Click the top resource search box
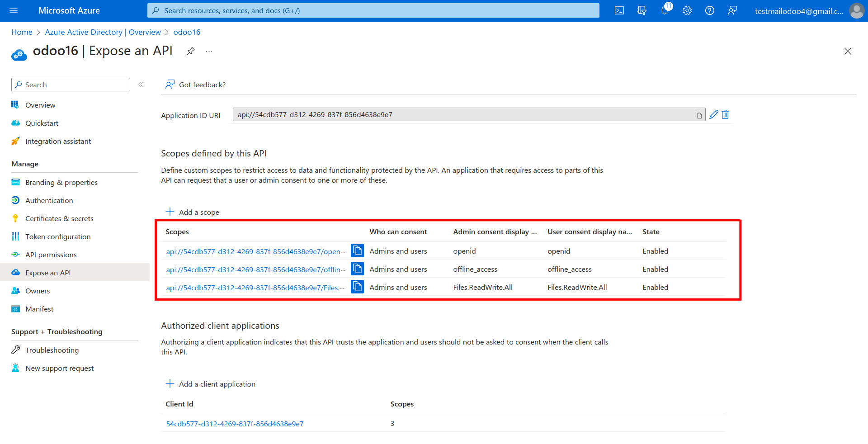868x444 pixels. click(x=373, y=11)
